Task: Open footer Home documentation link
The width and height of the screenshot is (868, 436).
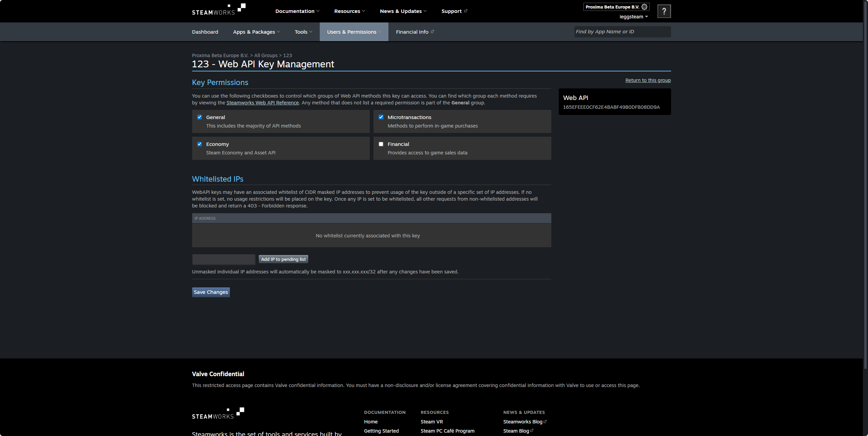Action: (371, 422)
